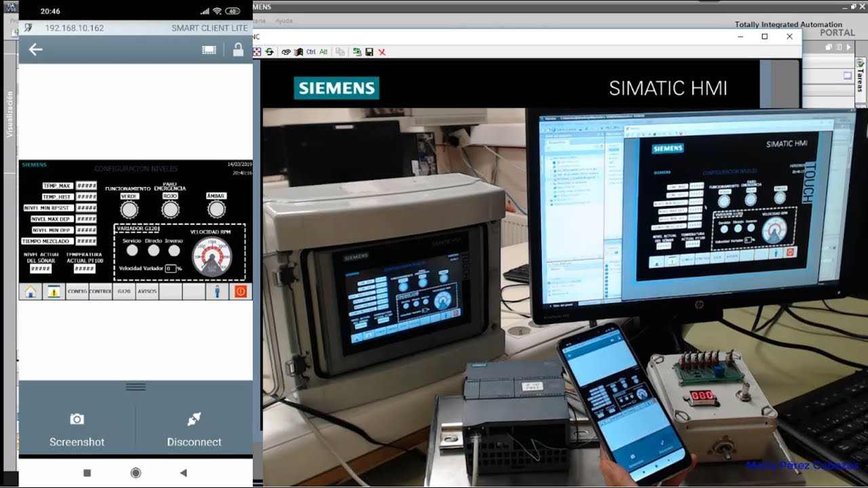Toggle the Directo direction button
The height and width of the screenshot is (488, 868).
(x=153, y=251)
